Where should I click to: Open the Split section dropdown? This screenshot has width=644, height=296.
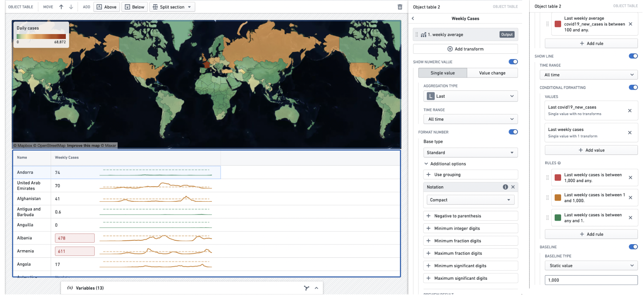[x=173, y=7]
